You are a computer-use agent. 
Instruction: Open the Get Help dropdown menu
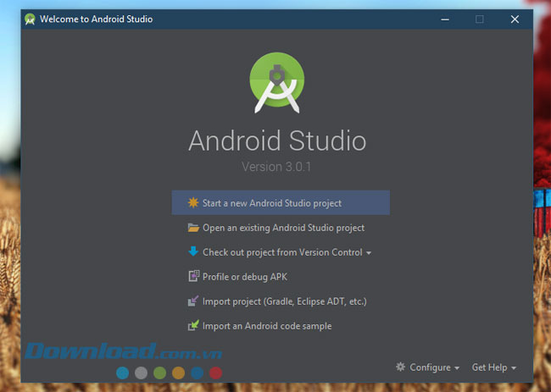coord(494,367)
